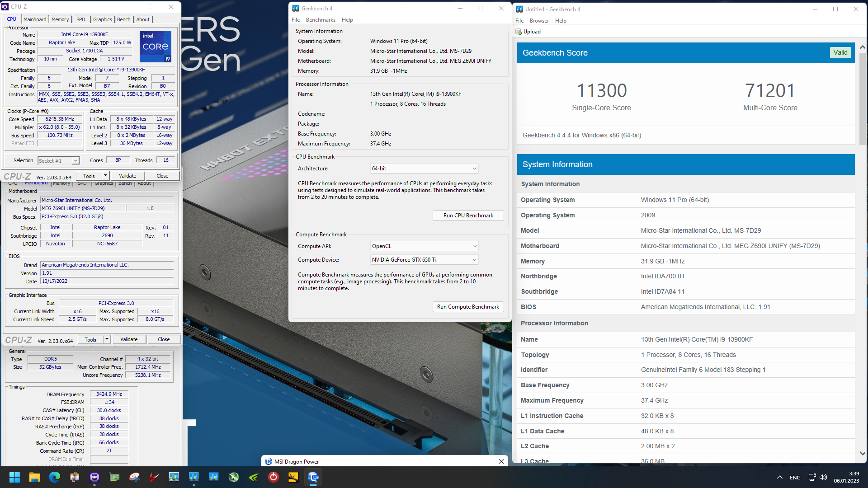Switch to the CPU-Z chip icon on the taskbar
868x488 pixels.
(94, 477)
